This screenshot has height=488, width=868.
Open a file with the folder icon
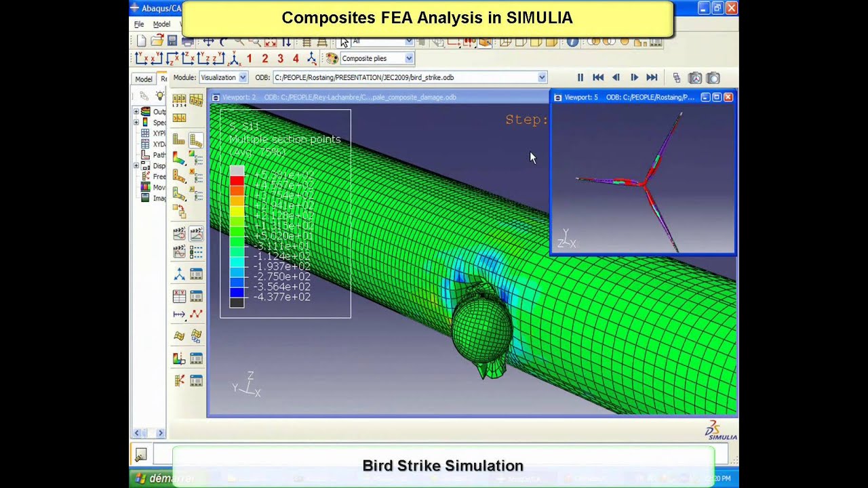coord(157,41)
